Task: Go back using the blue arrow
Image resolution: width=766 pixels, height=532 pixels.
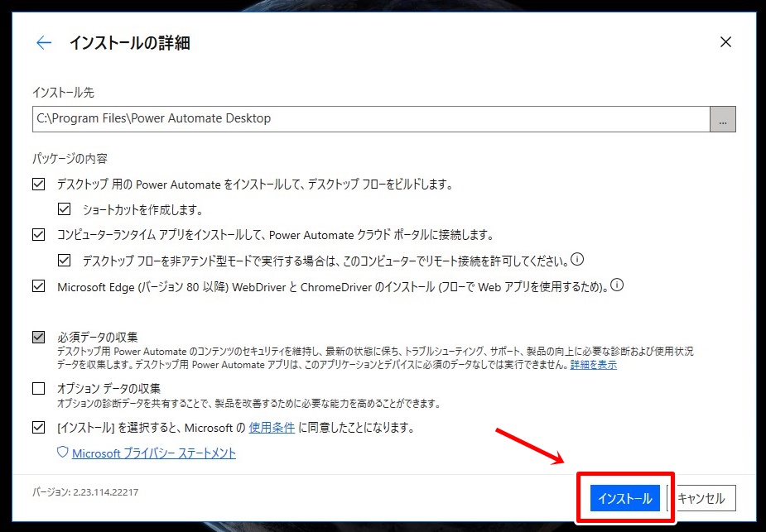Action: (44, 43)
